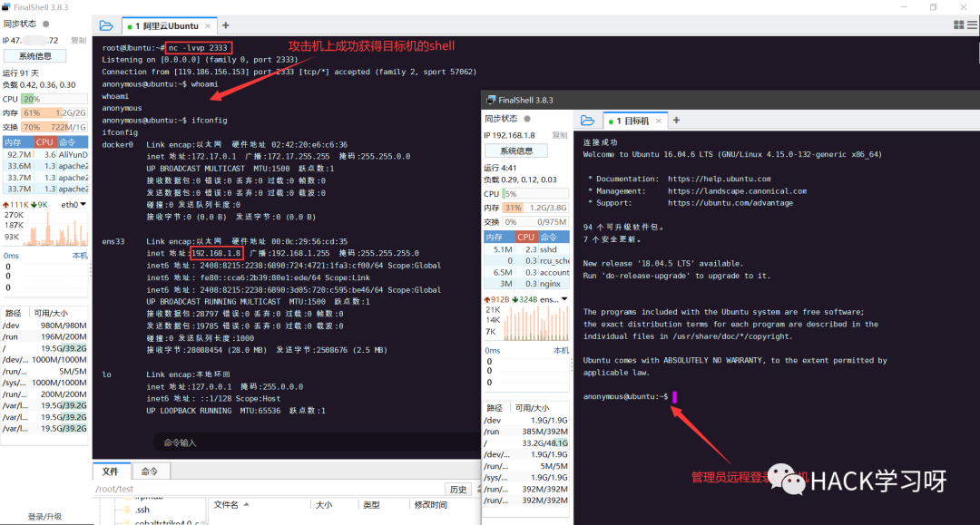Copy IP with 复制 in main window
This screenshot has width=980, height=525.
[x=79, y=40]
